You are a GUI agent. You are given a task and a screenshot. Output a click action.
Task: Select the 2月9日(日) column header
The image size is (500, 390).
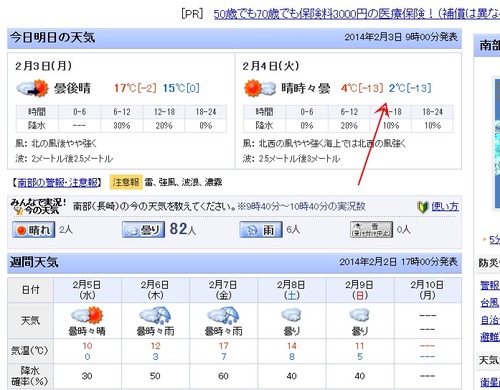click(x=359, y=290)
